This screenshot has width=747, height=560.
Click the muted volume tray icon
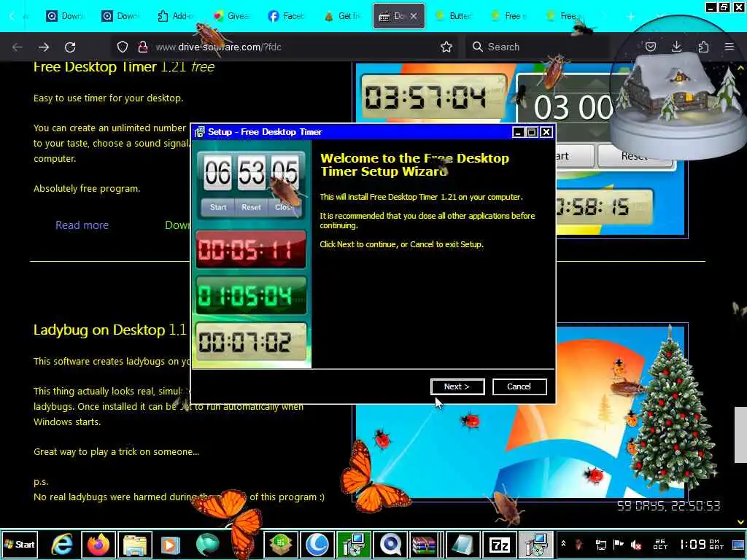636,545
